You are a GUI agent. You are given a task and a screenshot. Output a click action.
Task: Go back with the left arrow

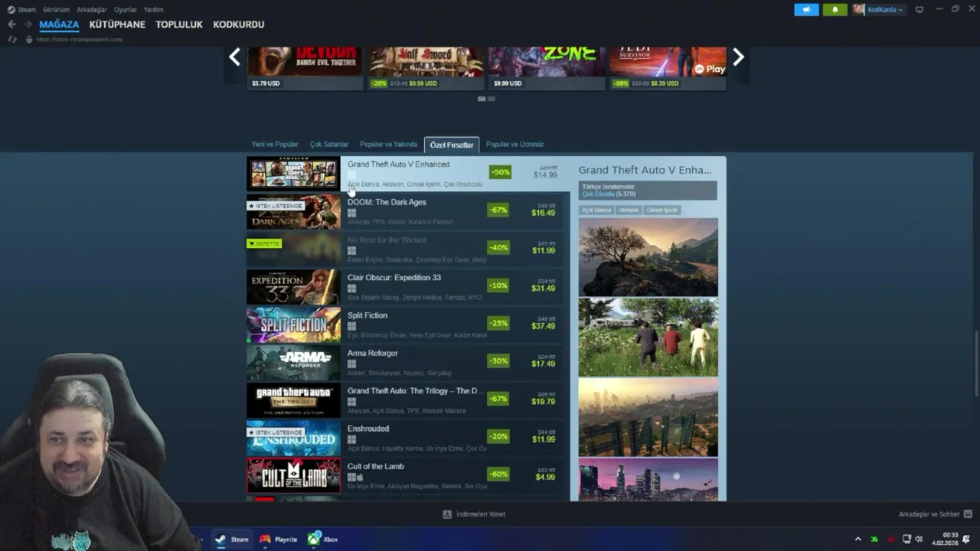(x=11, y=24)
